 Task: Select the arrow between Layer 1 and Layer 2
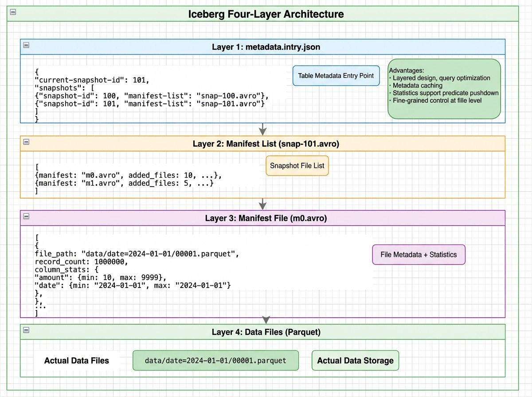pos(263,129)
